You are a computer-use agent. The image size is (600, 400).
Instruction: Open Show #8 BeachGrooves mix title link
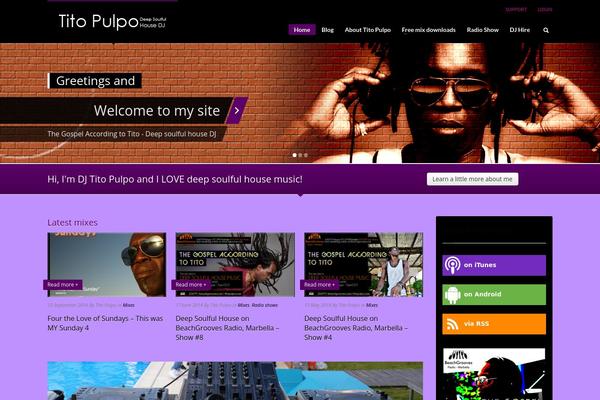[227, 328]
